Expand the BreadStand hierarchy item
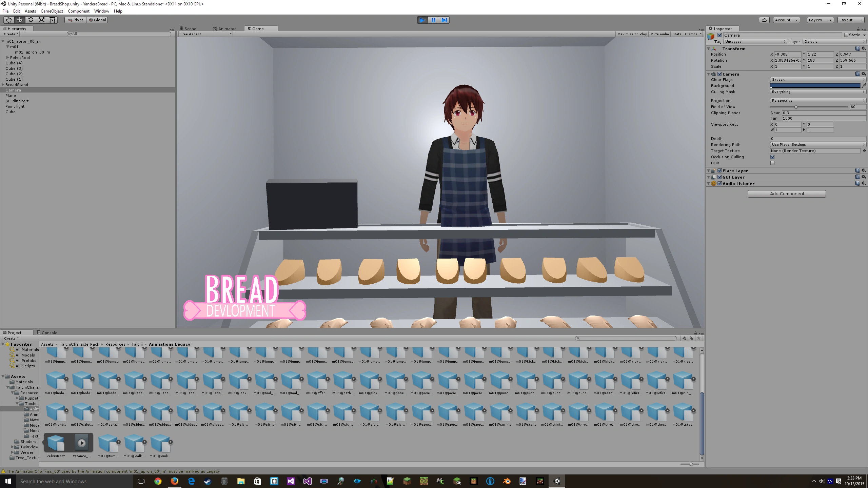 (x=3, y=85)
